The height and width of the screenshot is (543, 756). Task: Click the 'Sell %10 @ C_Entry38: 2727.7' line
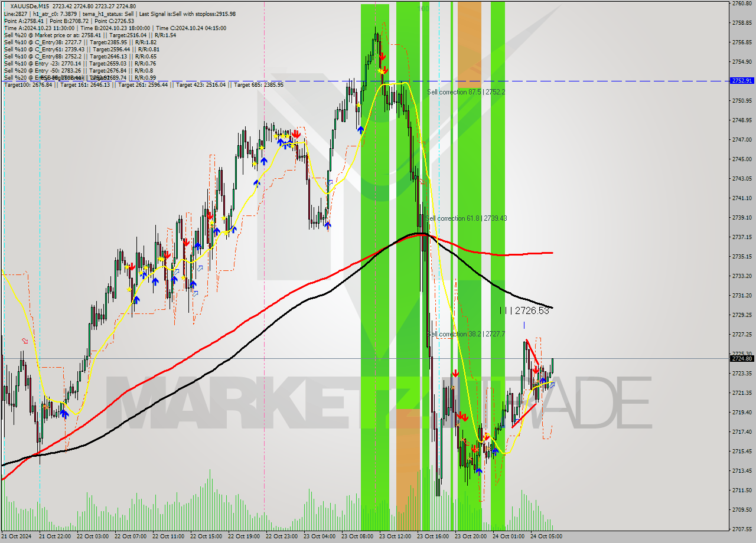coord(80,42)
